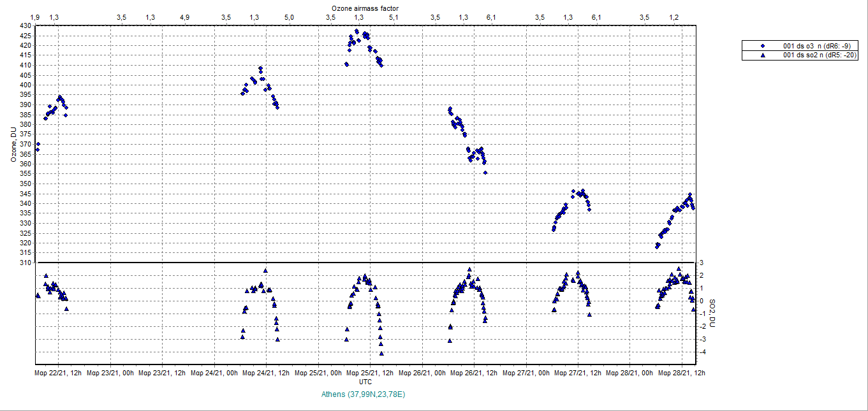This screenshot has height=411, width=868.
Task: Click the 4,9 airmass factor label
Action: (184, 17)
